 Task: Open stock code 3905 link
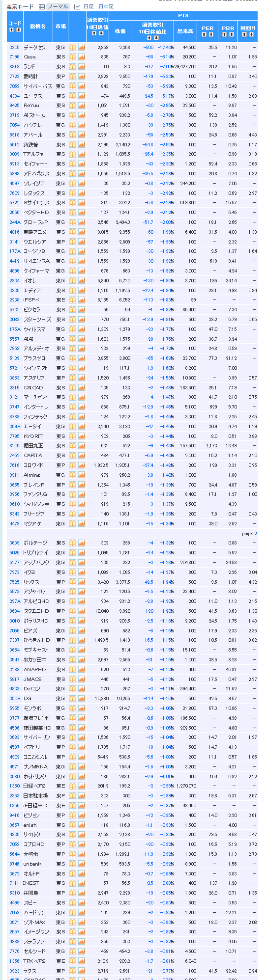click(14, 48)
